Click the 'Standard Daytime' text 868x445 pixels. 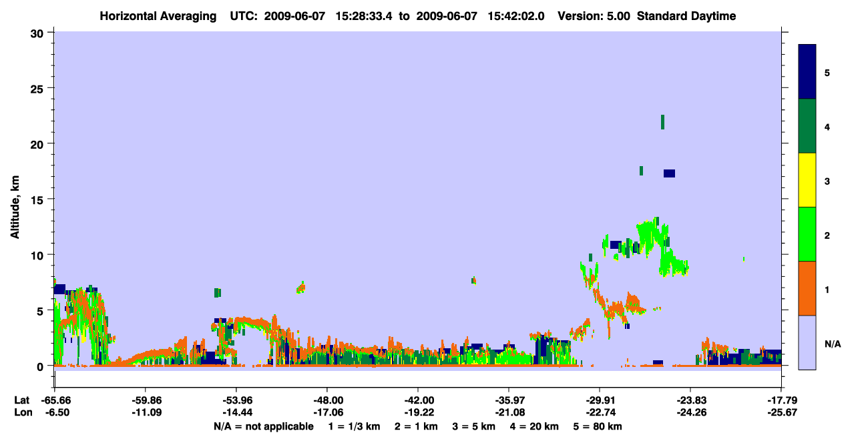pyautogui.click(x=686, y=16)
